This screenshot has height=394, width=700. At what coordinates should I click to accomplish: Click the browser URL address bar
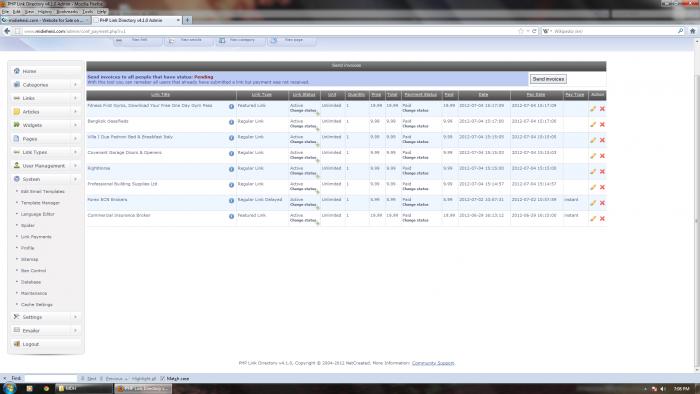pyautogui.click(x=268, y=31)
